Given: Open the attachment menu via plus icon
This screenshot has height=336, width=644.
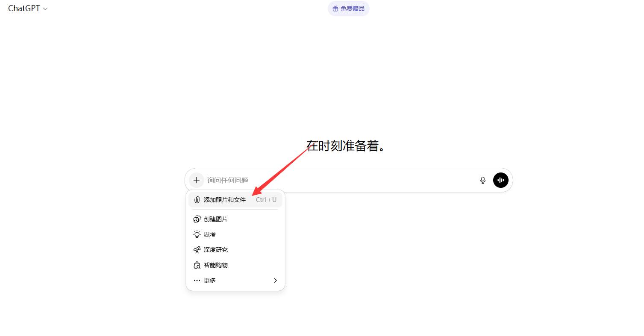Looking at the screenshot, I should click(197, 180).
